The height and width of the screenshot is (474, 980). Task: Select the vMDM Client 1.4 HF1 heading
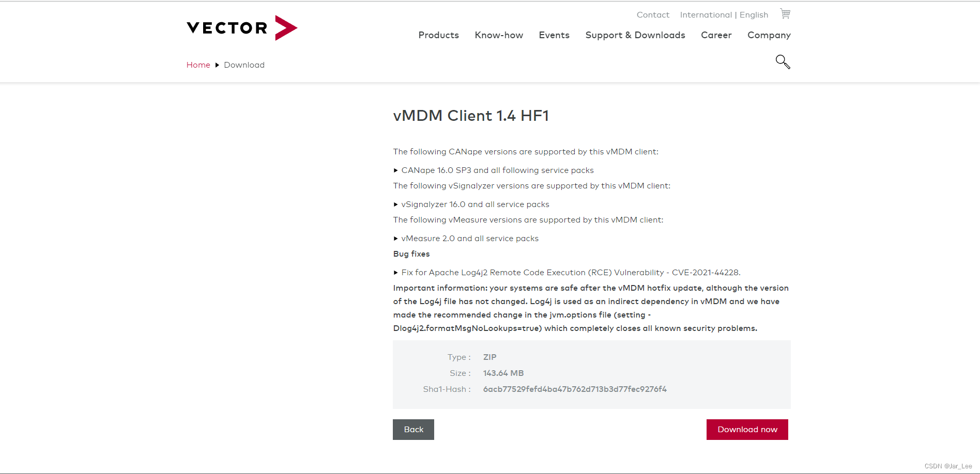[471, 116]
